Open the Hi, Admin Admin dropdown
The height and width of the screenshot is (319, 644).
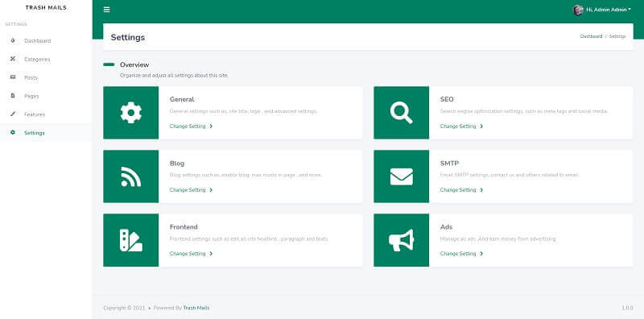point(609,10)
